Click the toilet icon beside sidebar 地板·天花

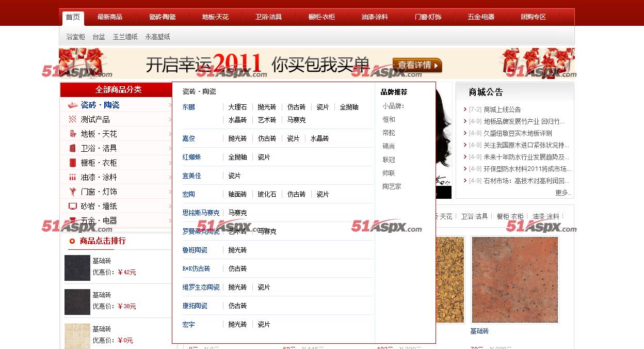[72, 134]
